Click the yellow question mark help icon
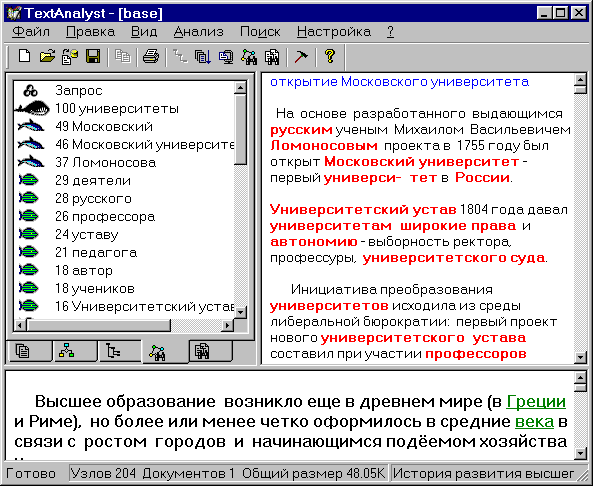 point(330,57)
